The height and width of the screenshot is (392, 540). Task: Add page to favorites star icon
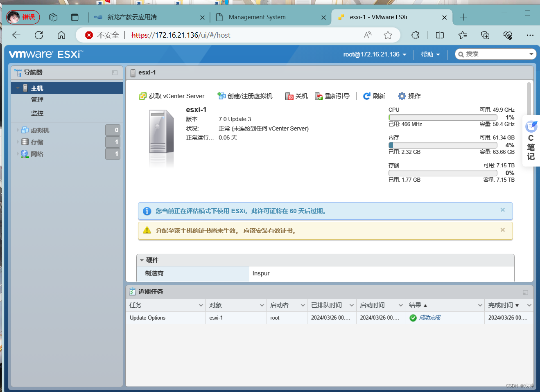click(x=388, y=35)
